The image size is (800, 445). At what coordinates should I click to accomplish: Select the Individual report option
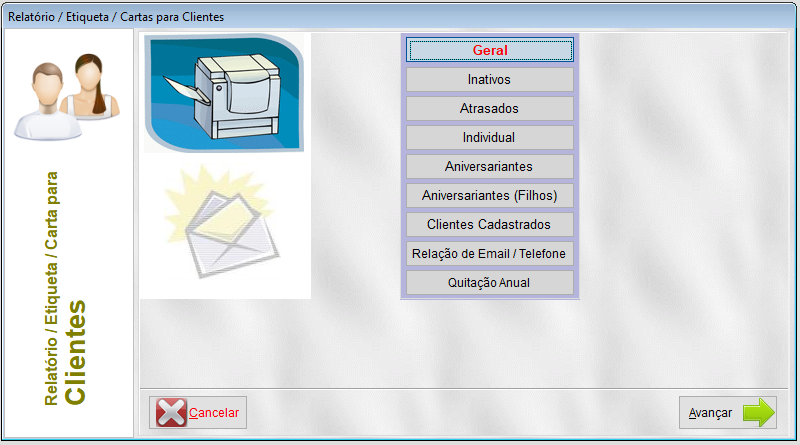489,138
